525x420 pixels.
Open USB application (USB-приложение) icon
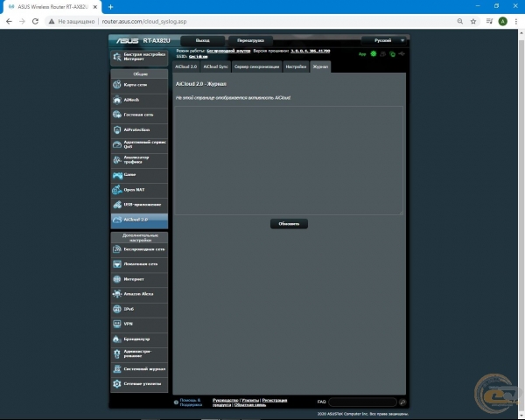coord(117,205)
